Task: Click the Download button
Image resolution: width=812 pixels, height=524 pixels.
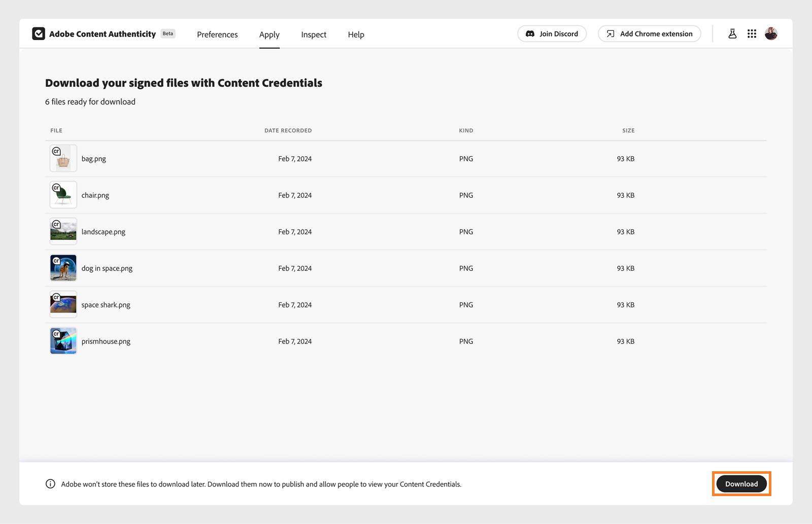Action: (x=741, y=484)
